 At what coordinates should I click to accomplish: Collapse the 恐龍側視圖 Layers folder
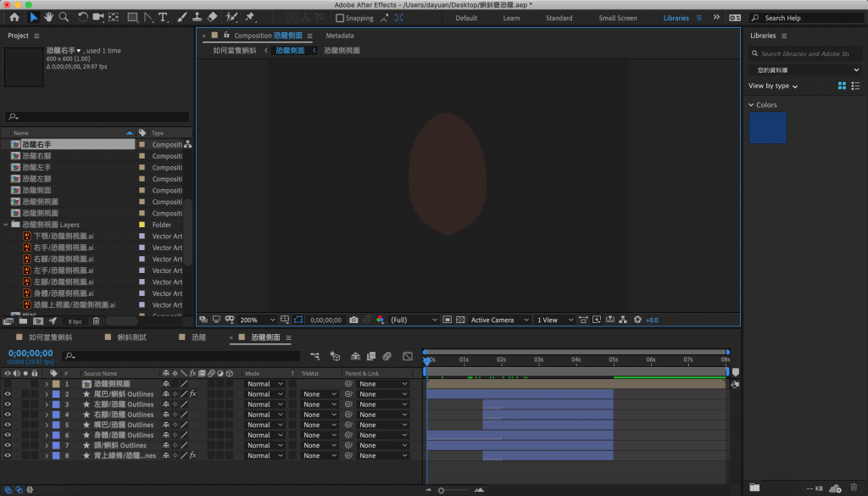tap(6, 225)
